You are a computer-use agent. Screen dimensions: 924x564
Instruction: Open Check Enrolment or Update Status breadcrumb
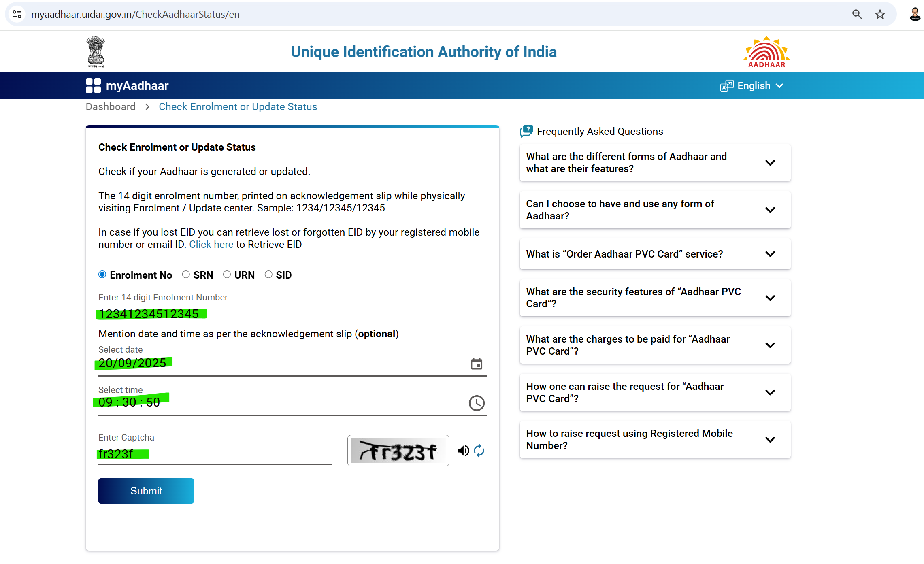coord(238,106)
